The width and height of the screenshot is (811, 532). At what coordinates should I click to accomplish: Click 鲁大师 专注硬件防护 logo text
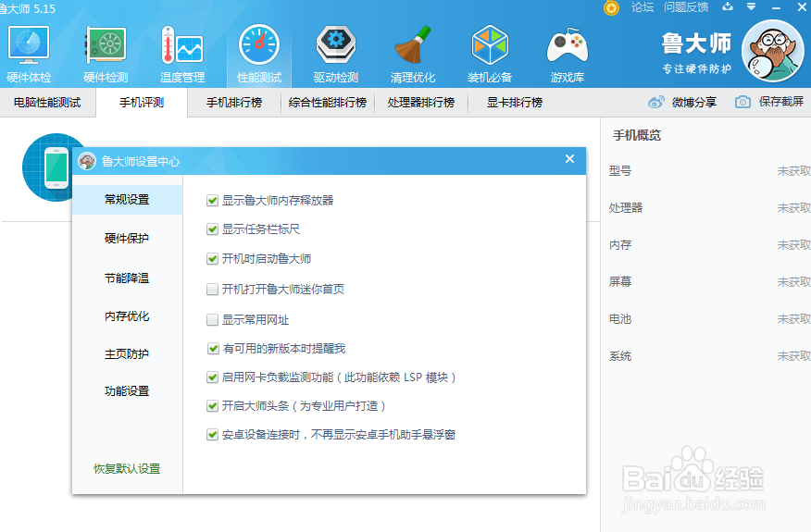(697, 52)
